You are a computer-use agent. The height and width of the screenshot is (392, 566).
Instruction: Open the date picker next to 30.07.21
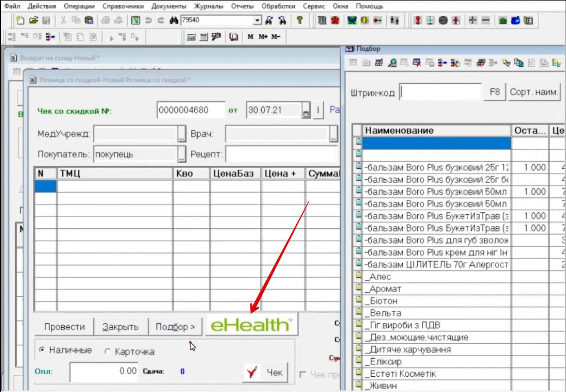click(x=306, y=111)
